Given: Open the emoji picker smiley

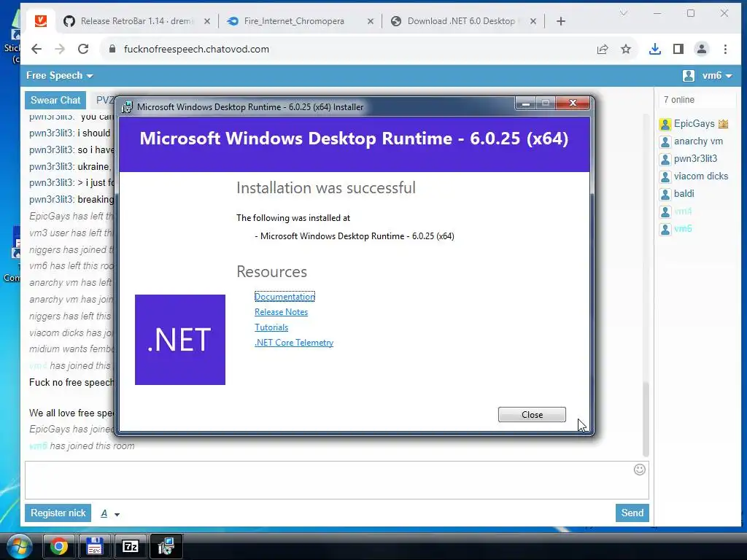Looking at the screenshot, I should (x=639, y=470).
